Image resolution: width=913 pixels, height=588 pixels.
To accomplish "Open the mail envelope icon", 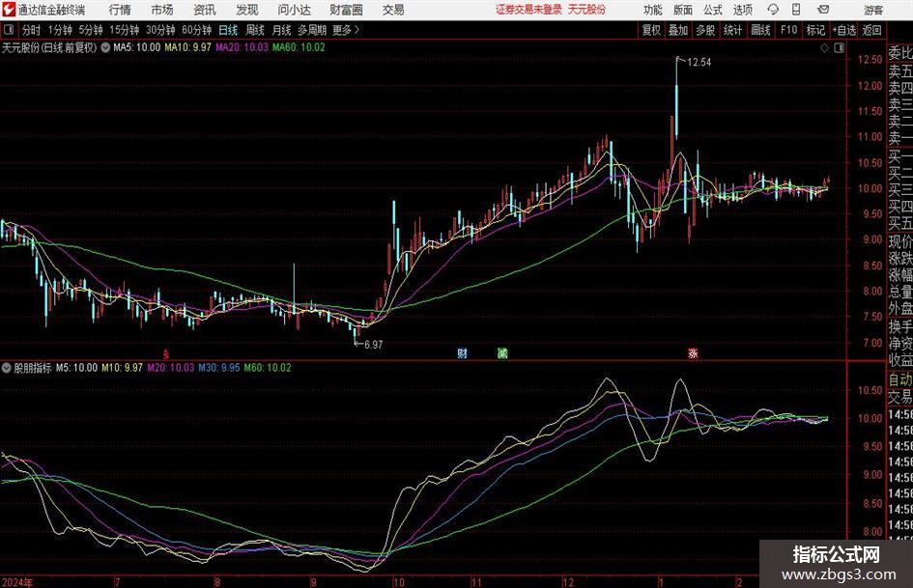I will pyautogui.click(x=823, y=10).
